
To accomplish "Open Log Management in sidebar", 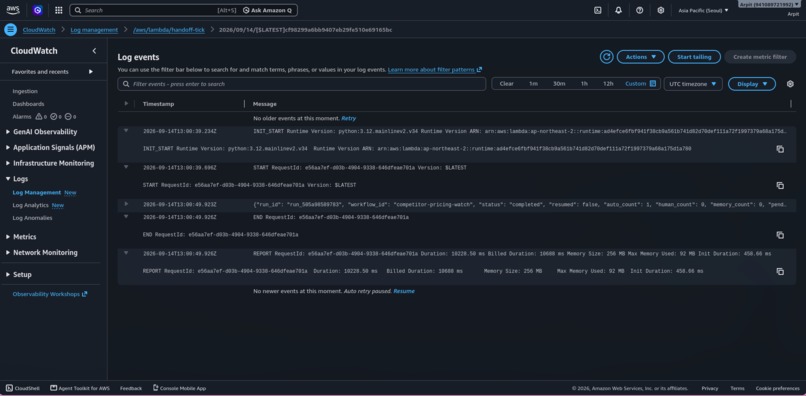I will tap(36, 192).
